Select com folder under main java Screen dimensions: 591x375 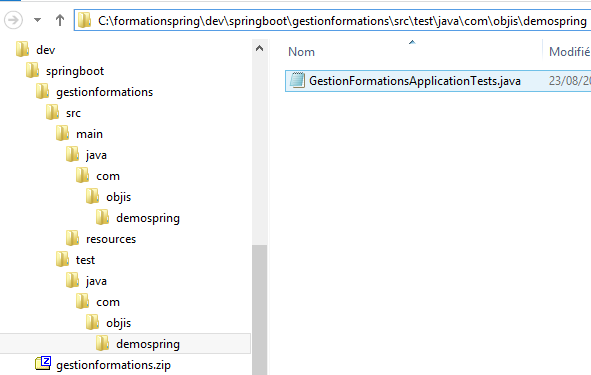[x=108, y=176]
